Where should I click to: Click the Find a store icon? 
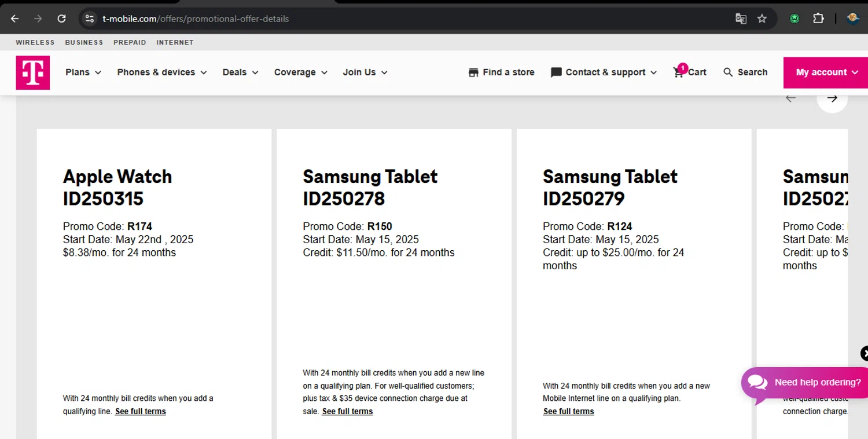pos(473,72)
